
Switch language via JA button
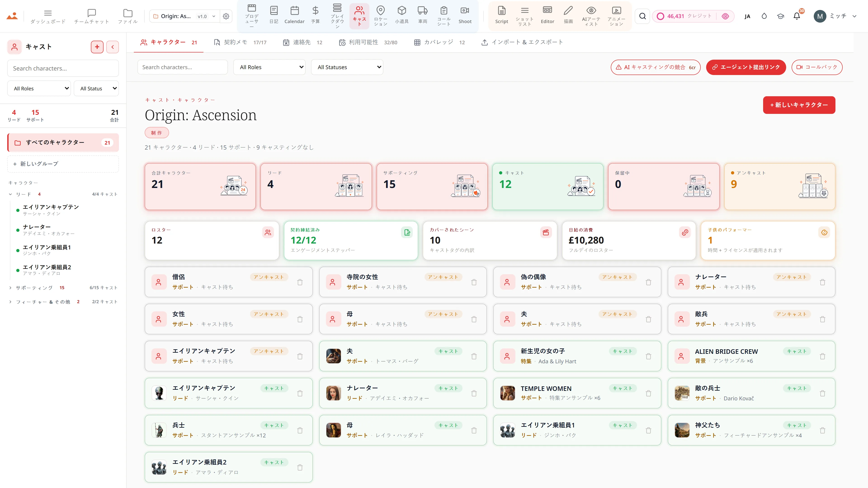tap(747, 16)
